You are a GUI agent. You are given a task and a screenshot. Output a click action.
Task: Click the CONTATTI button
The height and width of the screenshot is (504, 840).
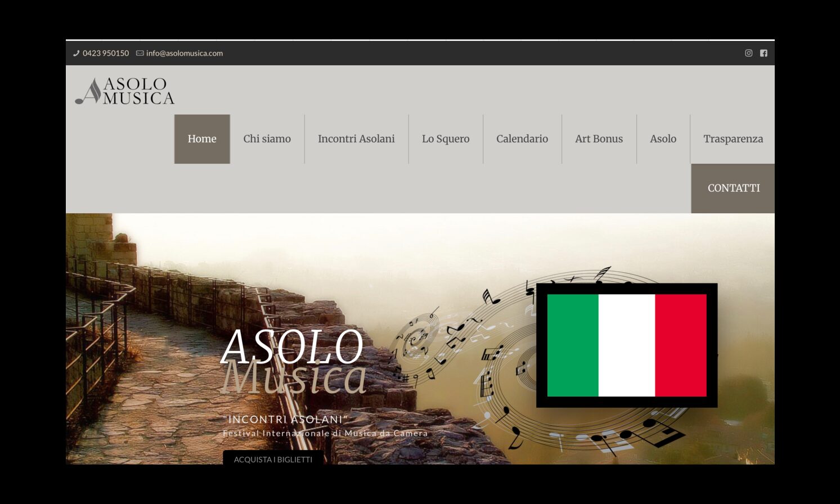pos(733,188)
